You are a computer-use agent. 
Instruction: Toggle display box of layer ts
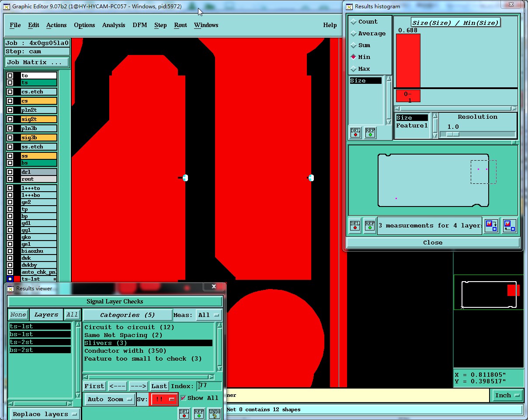[10, 83]
